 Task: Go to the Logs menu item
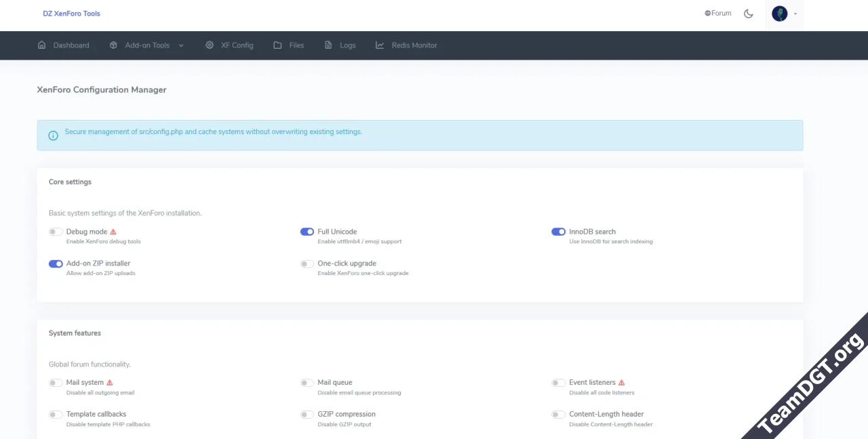(x=347, y=45)
